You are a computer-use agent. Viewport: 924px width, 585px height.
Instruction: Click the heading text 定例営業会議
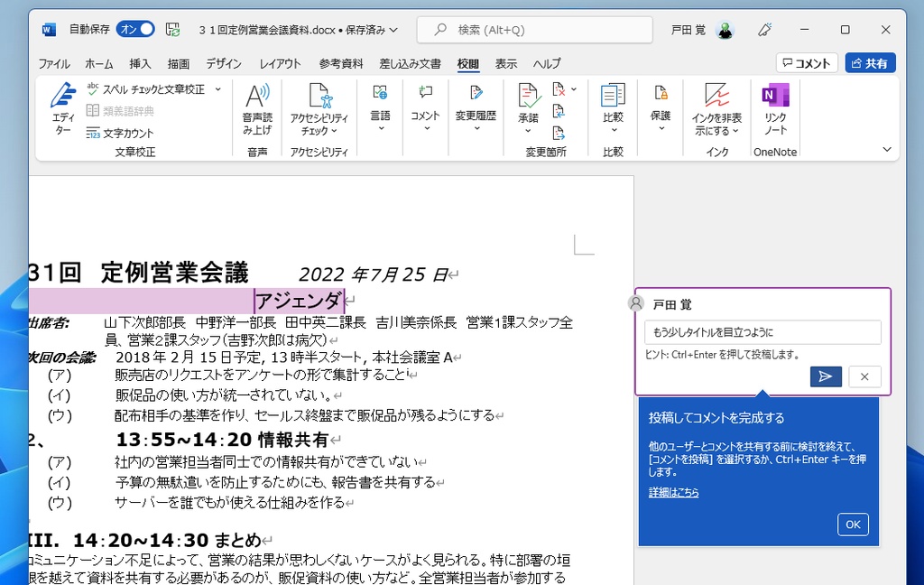[174, 273]
